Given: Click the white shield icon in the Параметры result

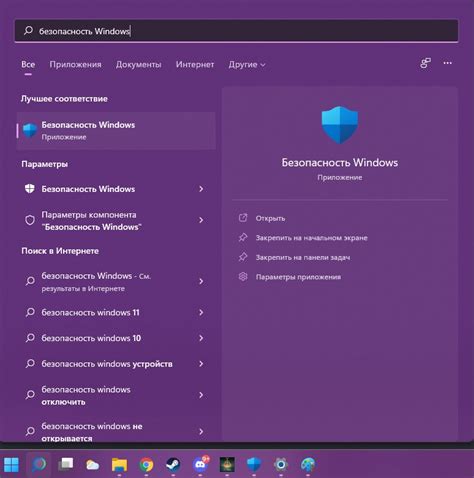Looking at the screenshot, I should [x=30, y=189].
